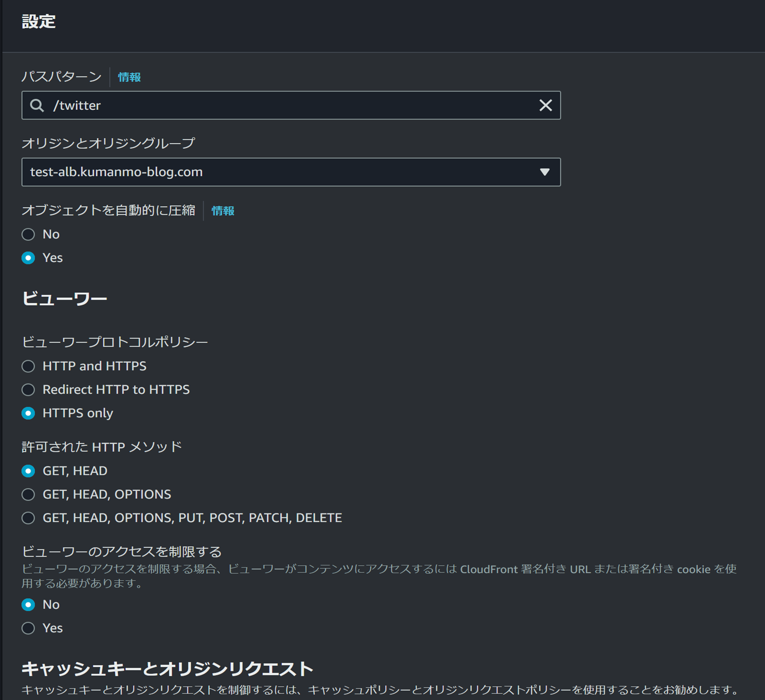Viewport: 765px width, 700px height.
Task: Click the search magnifier icon in path pattern
Action: [x=37, y=105]
